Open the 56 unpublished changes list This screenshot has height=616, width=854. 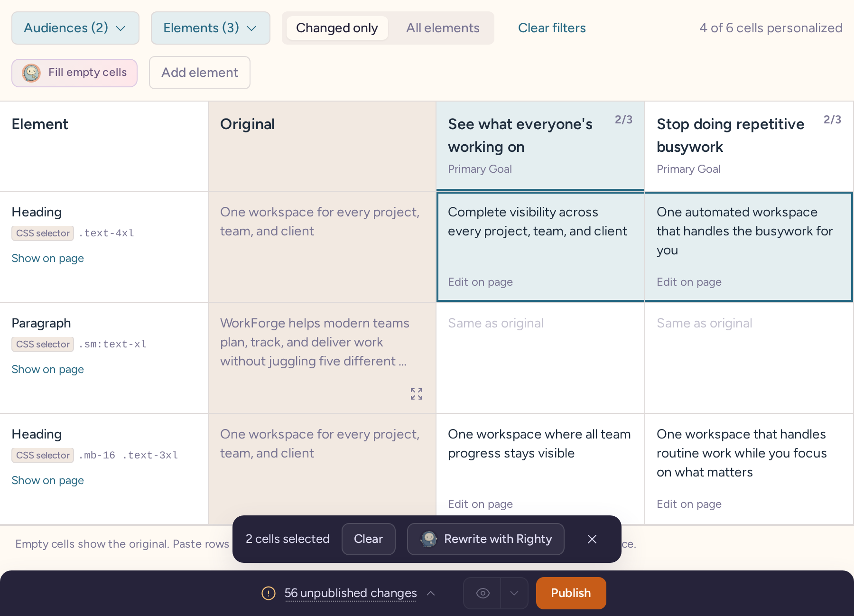[x=351, y=593]
